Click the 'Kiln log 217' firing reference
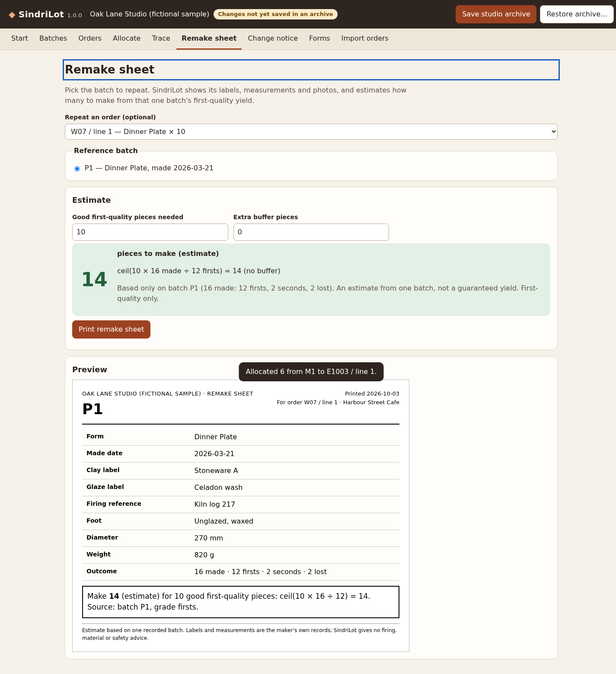The height and width of the screenshot is (674, 616). 214,505
